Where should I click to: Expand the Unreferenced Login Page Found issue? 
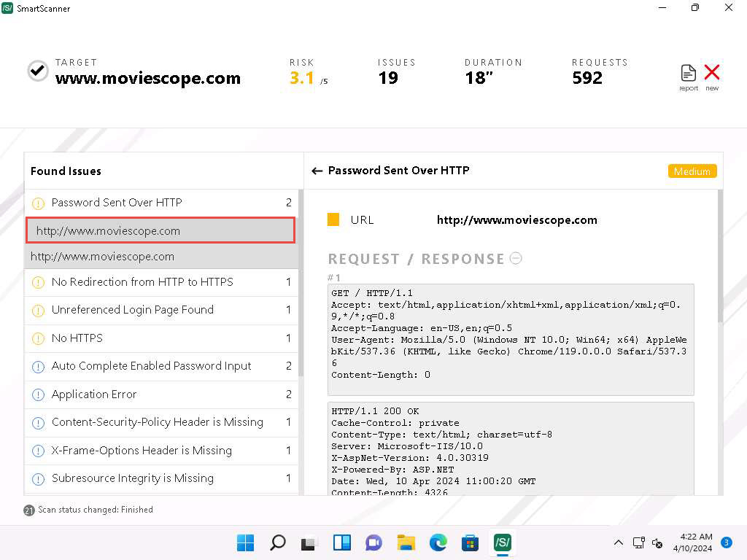133,310
